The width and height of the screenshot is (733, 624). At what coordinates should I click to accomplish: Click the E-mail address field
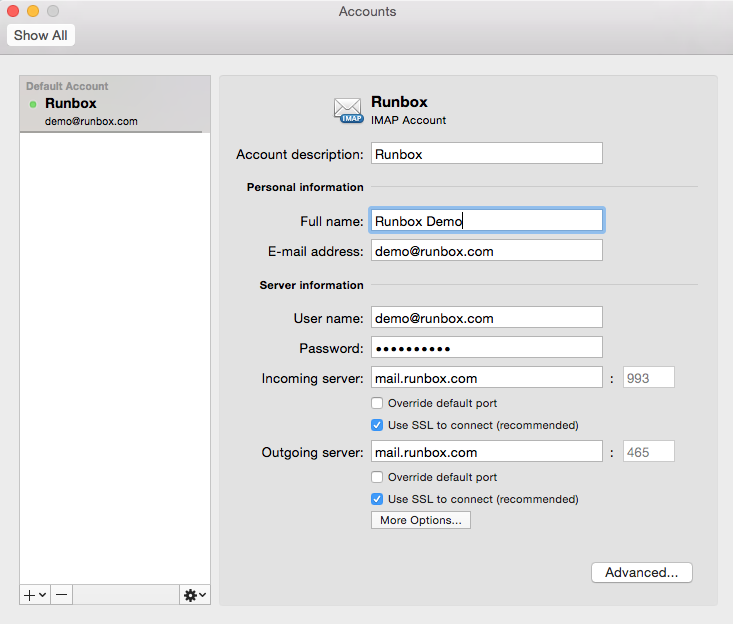(x=486, y=251)
